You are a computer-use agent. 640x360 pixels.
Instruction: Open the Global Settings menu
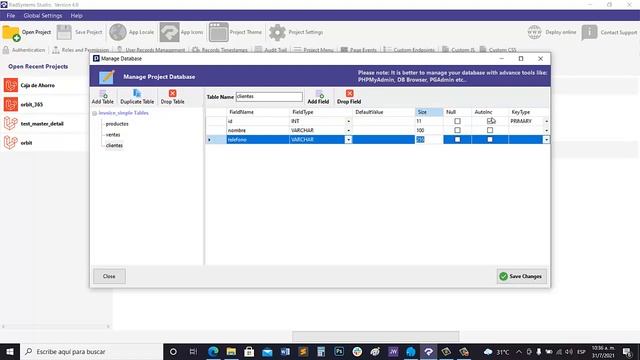[x=43, y=16]
